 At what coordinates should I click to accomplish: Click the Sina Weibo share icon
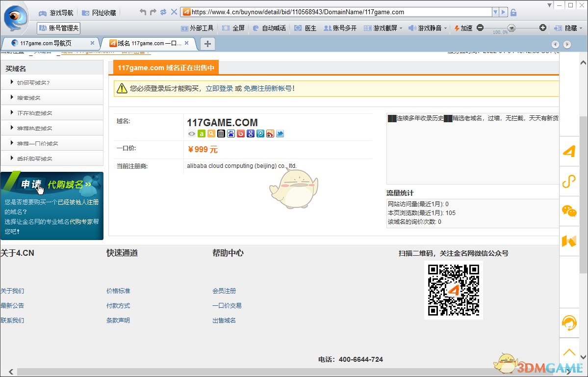click(x=270, y=134)
